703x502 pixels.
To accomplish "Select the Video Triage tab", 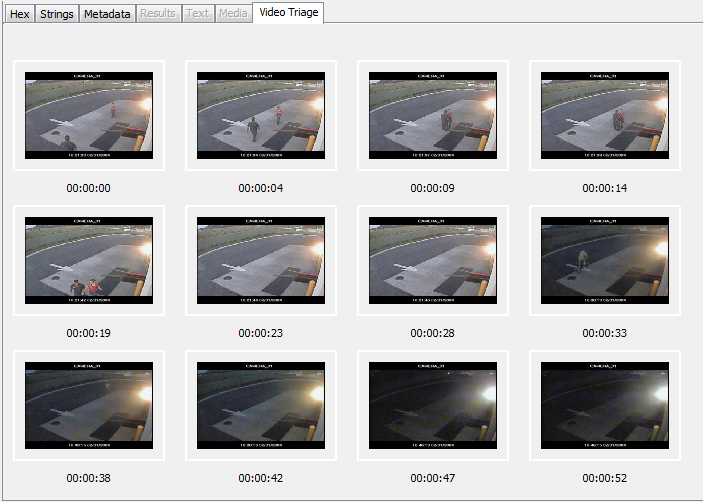I will point(287,13).
